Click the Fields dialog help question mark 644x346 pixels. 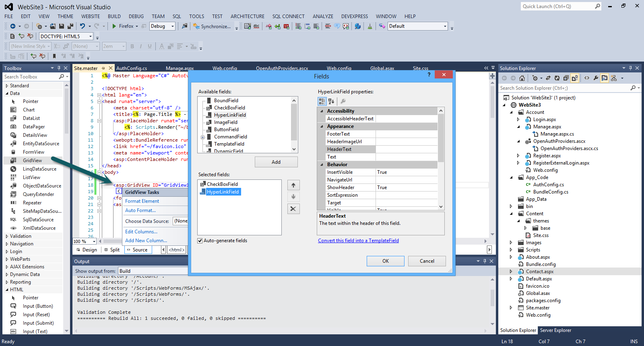(429, 74)
